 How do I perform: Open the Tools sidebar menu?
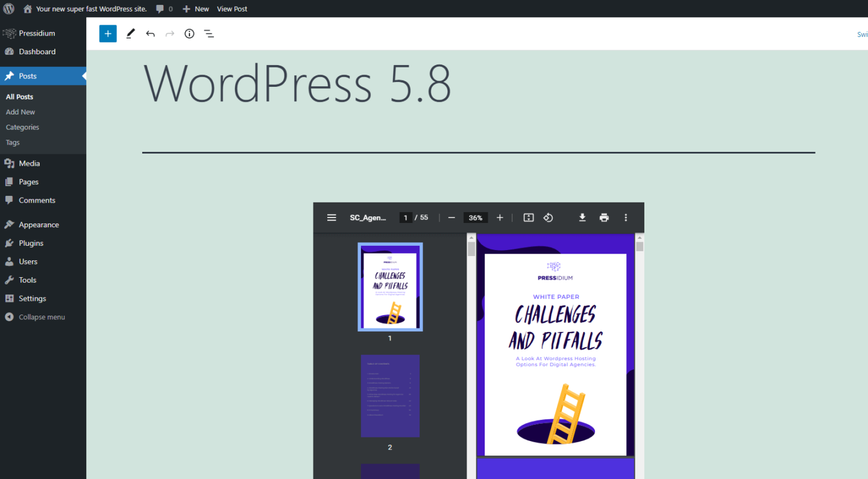(x=43, y=280)
